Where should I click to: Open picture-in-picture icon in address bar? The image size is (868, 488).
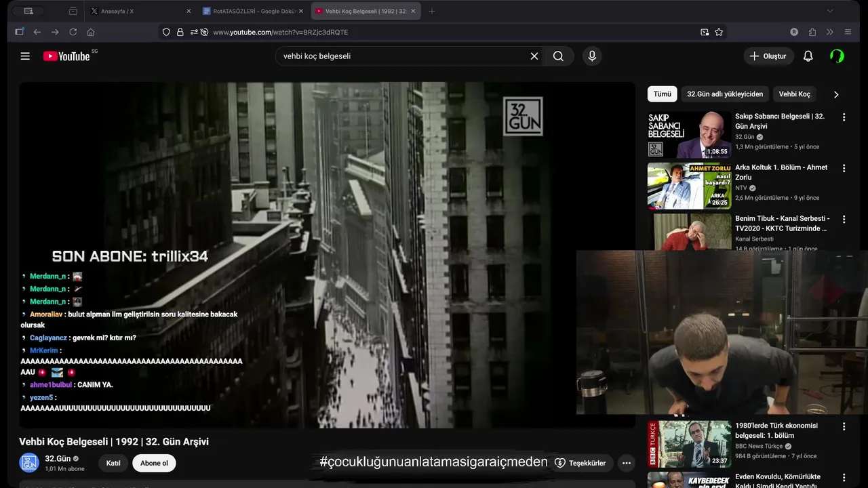tap(705, 32)
